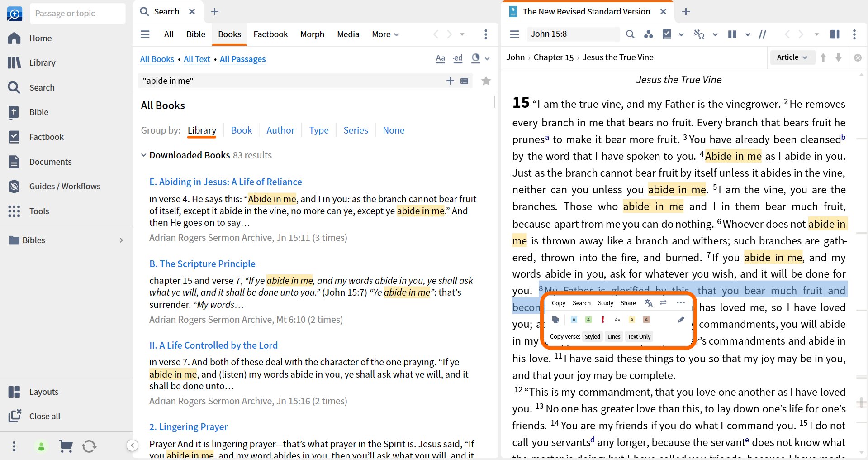Screen dimensions: 868x460
Task: Switch to the Factbook search tab
Action: point(270,34)
